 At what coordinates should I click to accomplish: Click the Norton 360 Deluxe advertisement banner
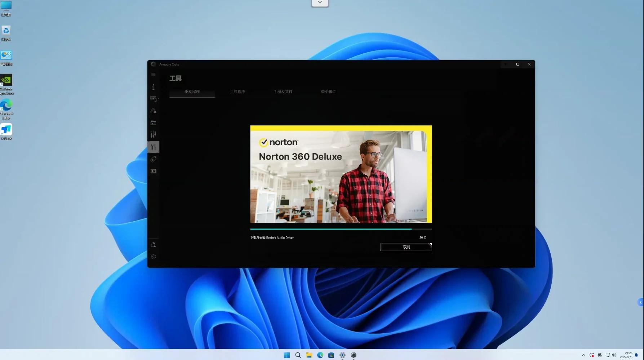pyautogui.click(x=341, y=174)
